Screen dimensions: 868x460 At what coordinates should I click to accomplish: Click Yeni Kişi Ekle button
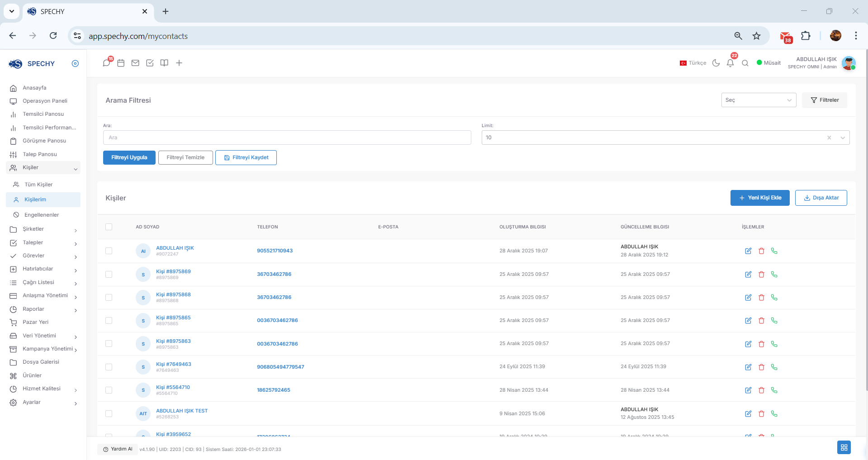[760, 198]
